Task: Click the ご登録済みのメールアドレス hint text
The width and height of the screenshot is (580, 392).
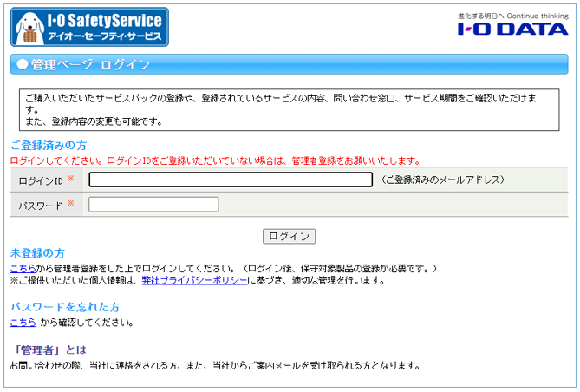Action: click(442, 180)
